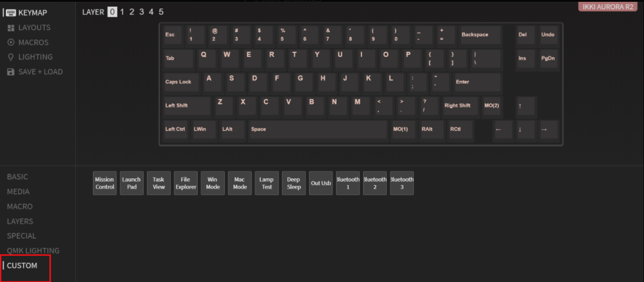Open Save + Load with disk icon
The height and width of the screenshot is (282, 644).
(x=35, y=72)
